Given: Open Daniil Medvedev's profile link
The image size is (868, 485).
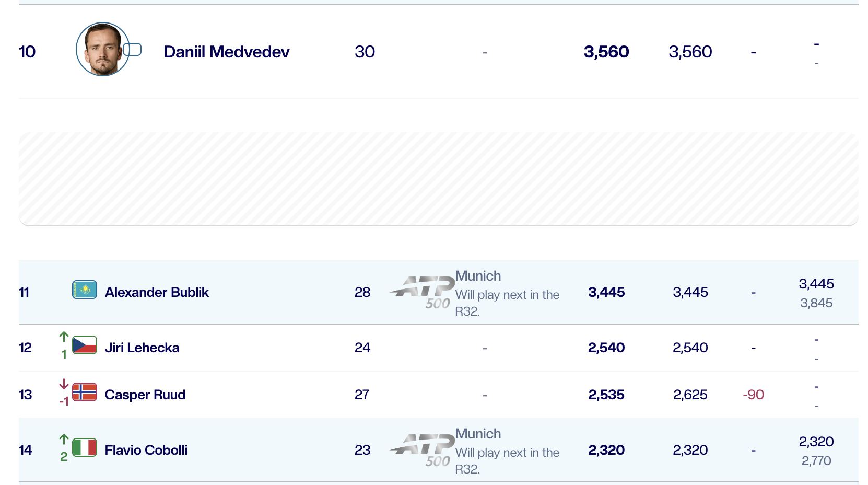Looking at the screenshot, I should [x=226, y=52].
